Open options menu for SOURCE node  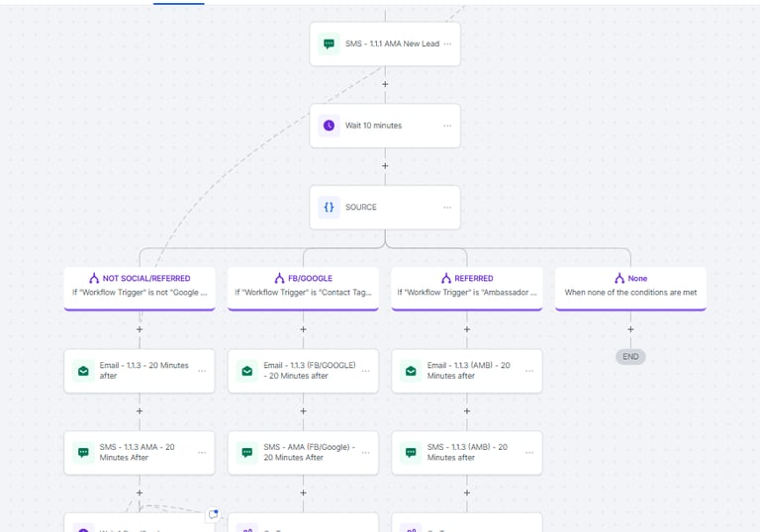click(x=447, y=208)
